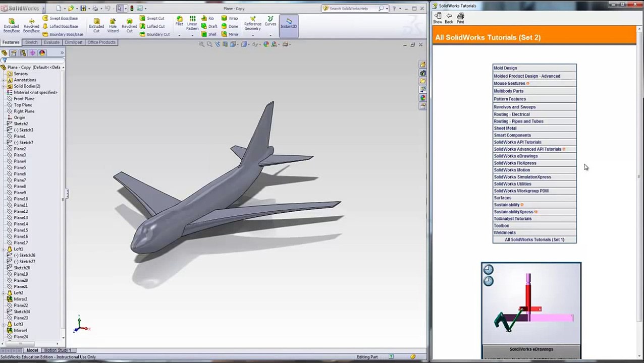The image size is (644, 363).
Task: Click the Linear Pattern tool
Action: pos(192,23)
